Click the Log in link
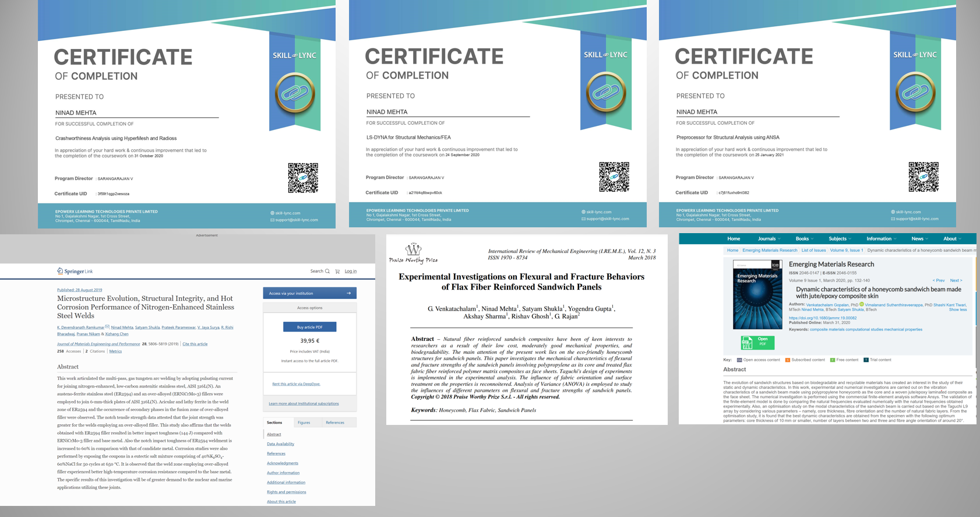 tap(350, 271)
